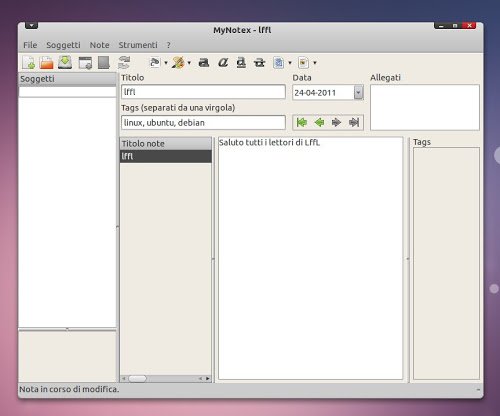This screenshot has height=416, width=500.
Task: Open a file with the orange folder icon
Action: [x=46, y=62]
